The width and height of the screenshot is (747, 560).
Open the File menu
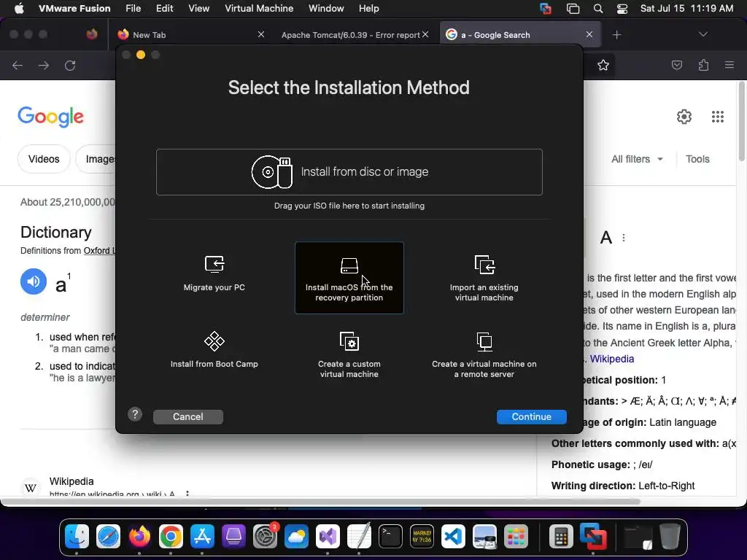click(133, 9)
